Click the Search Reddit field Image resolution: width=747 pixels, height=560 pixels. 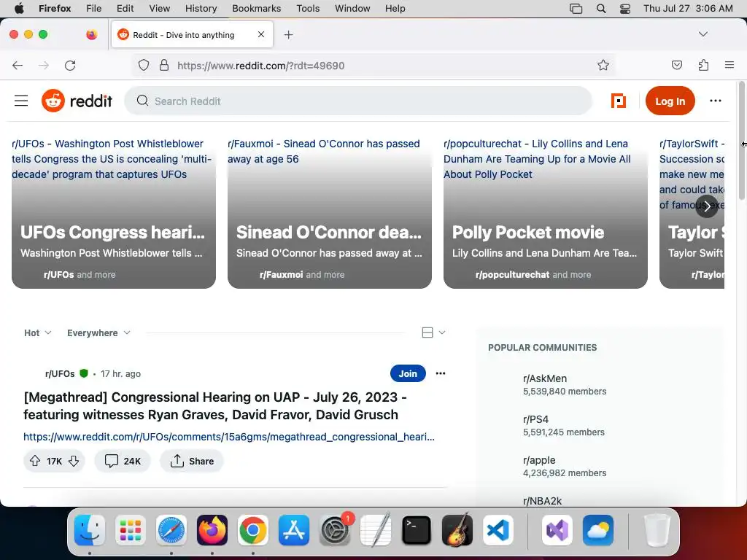coord(358,101)
